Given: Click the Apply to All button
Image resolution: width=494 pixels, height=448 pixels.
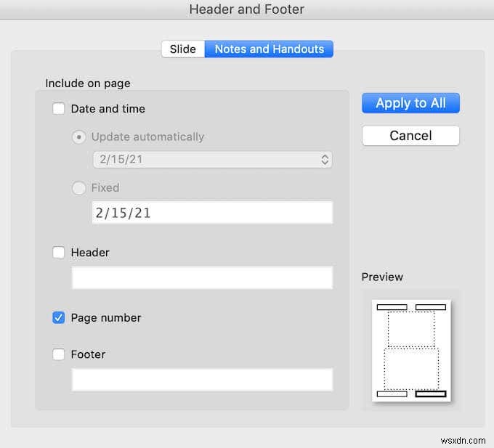Looking at the screenshot, I should [410, 103].
